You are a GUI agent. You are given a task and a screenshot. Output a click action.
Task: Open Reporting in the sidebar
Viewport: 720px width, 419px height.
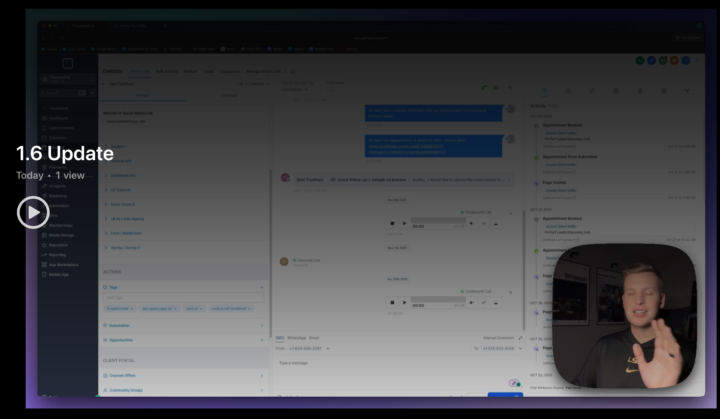pyautogui.click(x=57, y=255)
